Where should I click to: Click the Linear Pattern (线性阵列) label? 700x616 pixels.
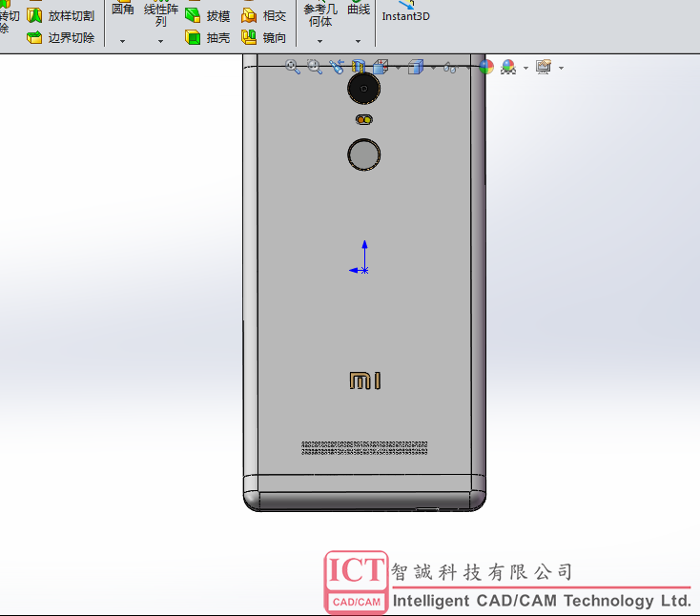click(x=161, y=14)
